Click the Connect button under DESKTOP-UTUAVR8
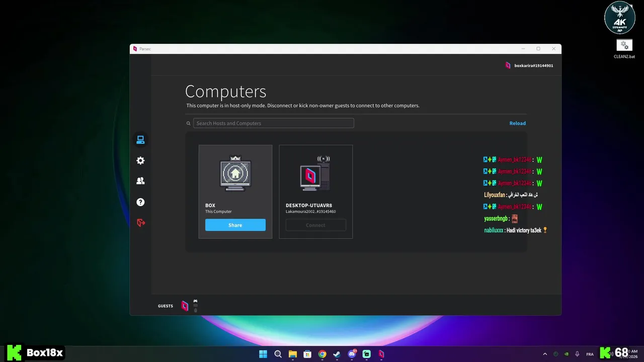Viewport: 644px width, 362px height. 316,225
